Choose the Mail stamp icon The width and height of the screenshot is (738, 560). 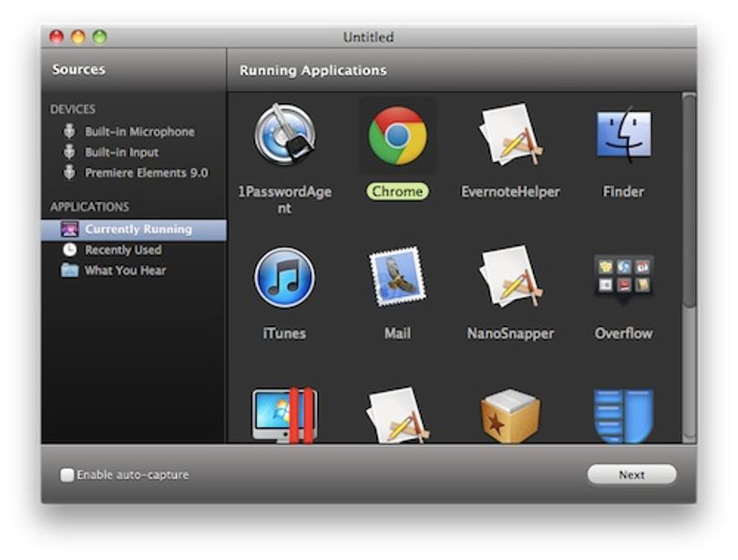398,277
